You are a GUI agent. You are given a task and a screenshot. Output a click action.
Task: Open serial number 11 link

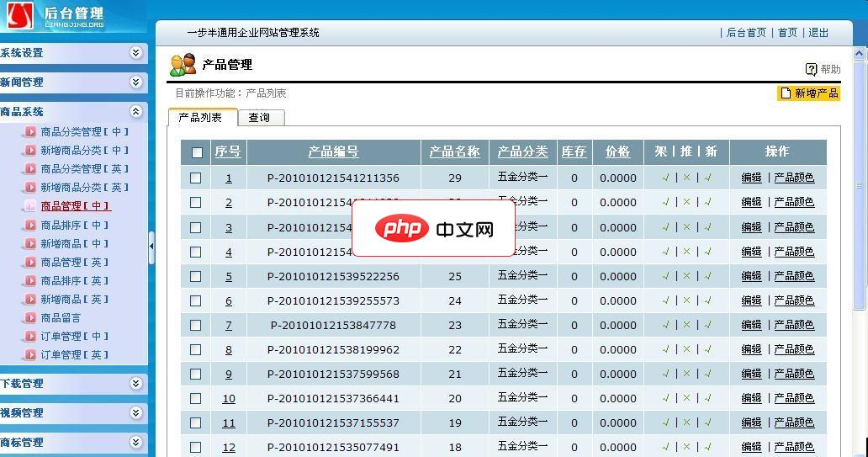pyautogui.click(x=229, y=423)
